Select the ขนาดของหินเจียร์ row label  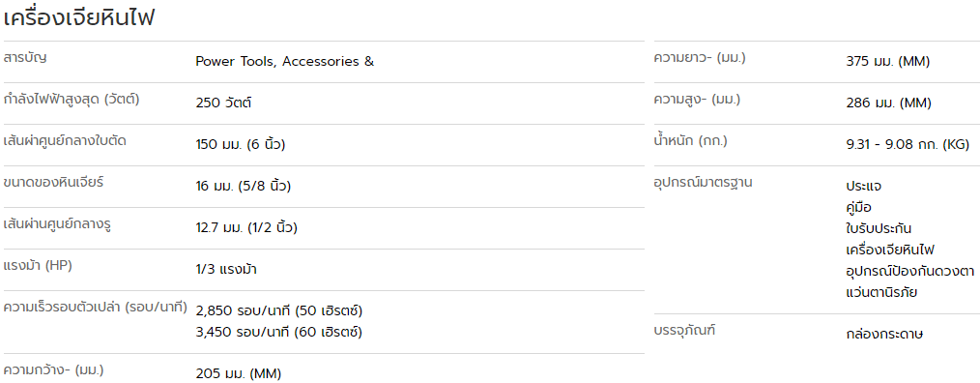pyautogui.click(x=54, y=183)
